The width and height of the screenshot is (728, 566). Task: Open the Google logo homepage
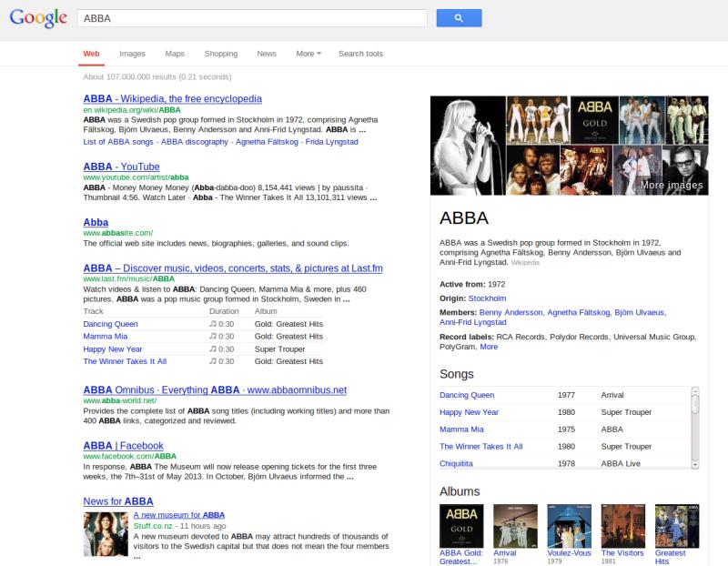coord(38,18)
